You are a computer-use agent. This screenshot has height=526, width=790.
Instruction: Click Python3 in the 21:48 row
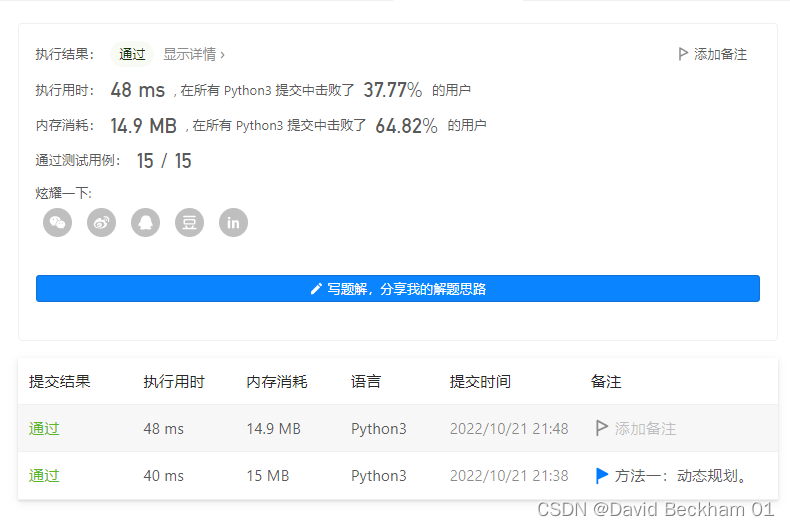point(379,429)
